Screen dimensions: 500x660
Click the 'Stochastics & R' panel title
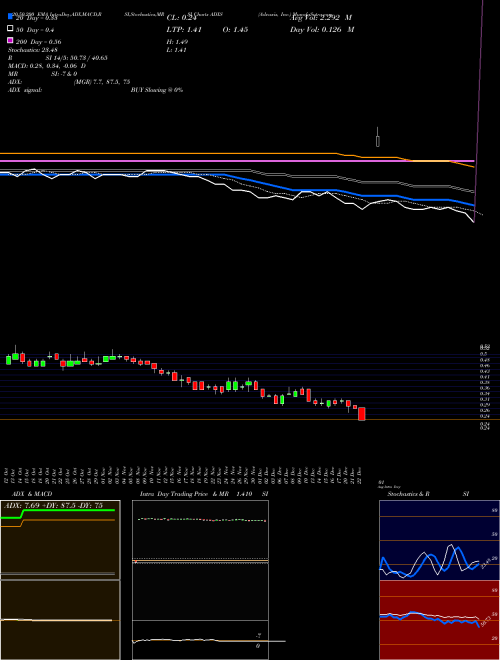click(x=408, y=494)
